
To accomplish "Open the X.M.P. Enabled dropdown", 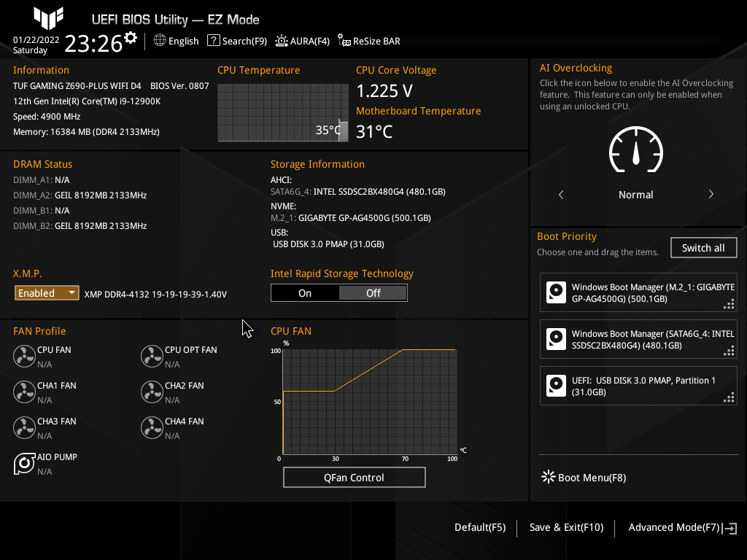I will 47,293.
